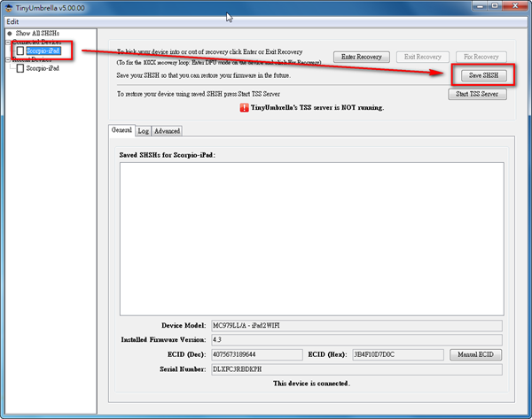Click the Device Model field

click(x=356, y=325)
